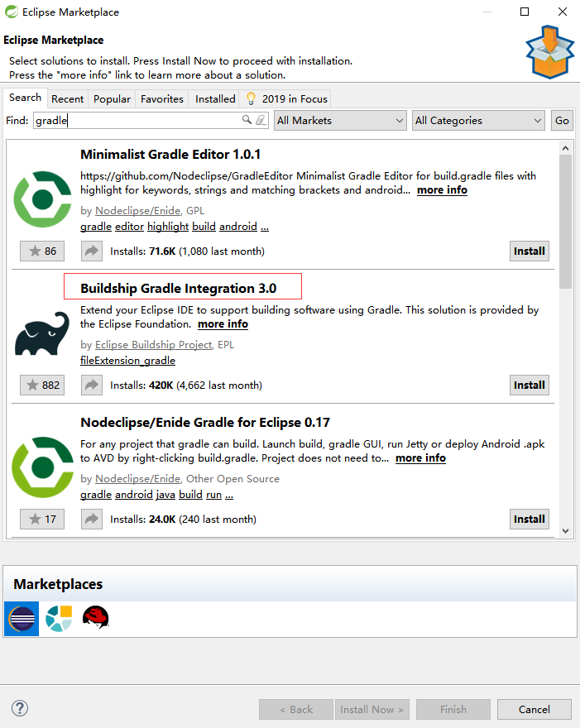Click the scrollbar down arrow
Screen dimensions: 580x728
pos(565,530)
